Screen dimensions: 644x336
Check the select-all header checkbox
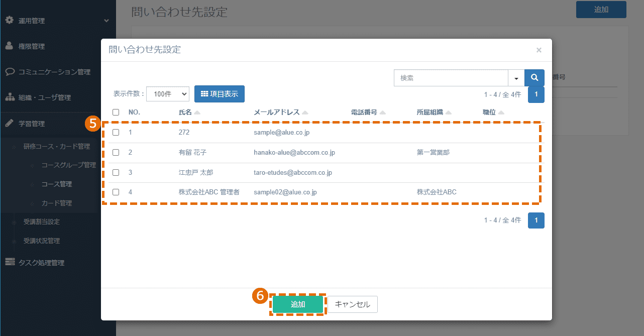pyautogui.click(x=116, y=113)
